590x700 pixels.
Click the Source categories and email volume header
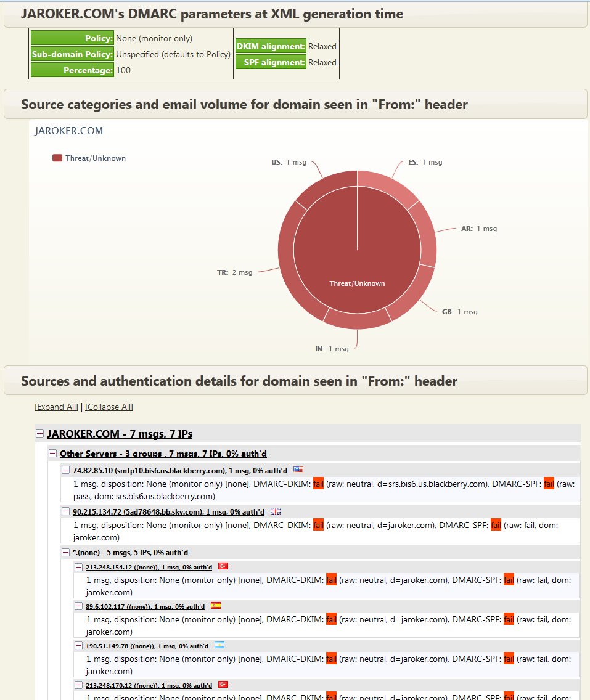pyautogui.click(x=244, y=104)
